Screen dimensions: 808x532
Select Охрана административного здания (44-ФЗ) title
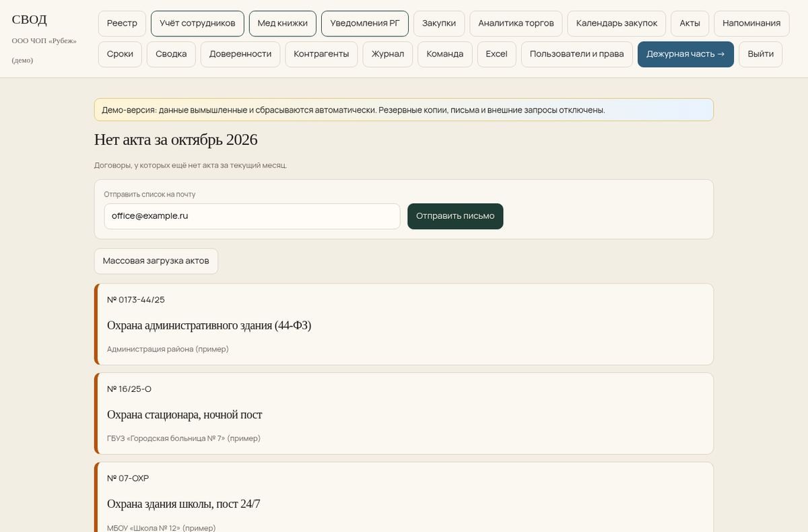[209, 325]
